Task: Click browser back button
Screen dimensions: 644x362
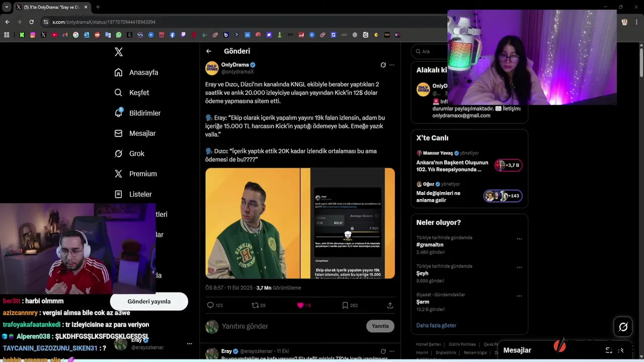Action: [7, 22]
